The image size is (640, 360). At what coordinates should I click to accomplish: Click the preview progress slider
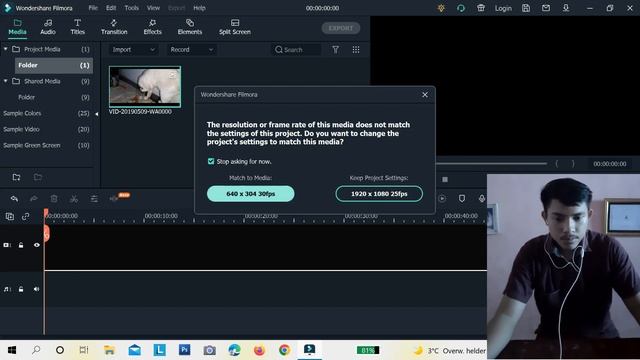tap(491, 164)
